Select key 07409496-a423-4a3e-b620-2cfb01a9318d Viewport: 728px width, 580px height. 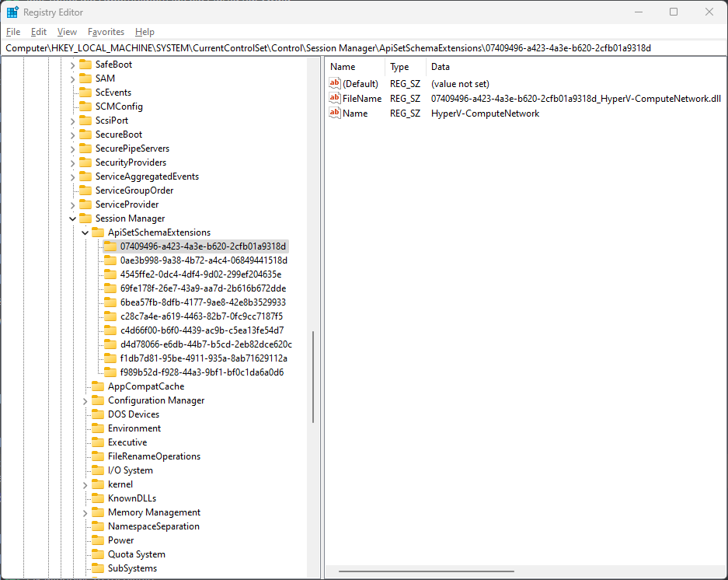(x=203, y=246)
